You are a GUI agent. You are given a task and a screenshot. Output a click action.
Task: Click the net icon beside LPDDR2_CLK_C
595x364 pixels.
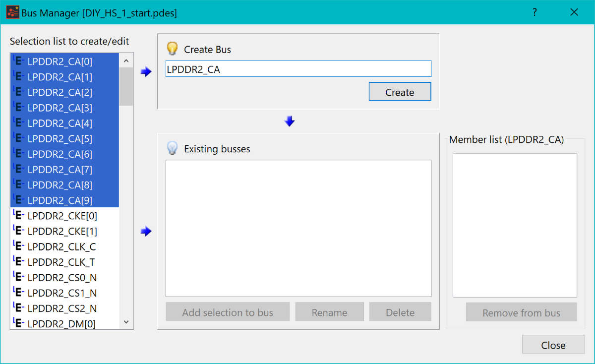point(18,246)
